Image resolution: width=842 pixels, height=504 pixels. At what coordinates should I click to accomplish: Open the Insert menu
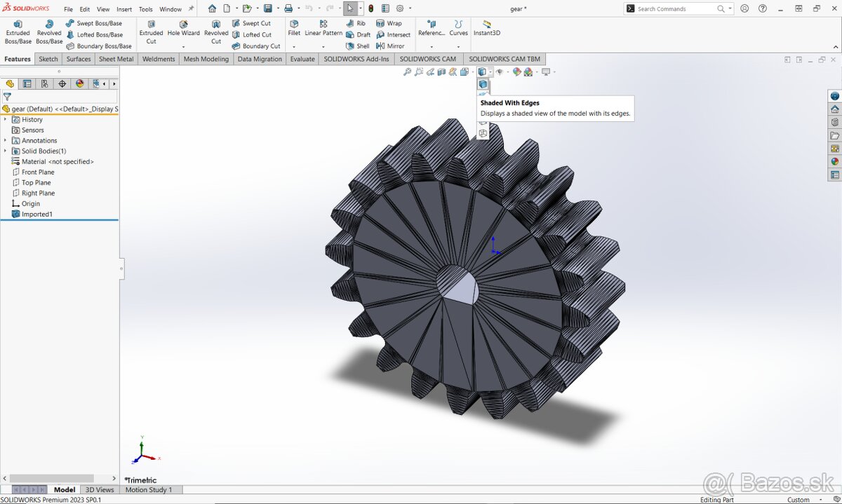tap(124, 9)
